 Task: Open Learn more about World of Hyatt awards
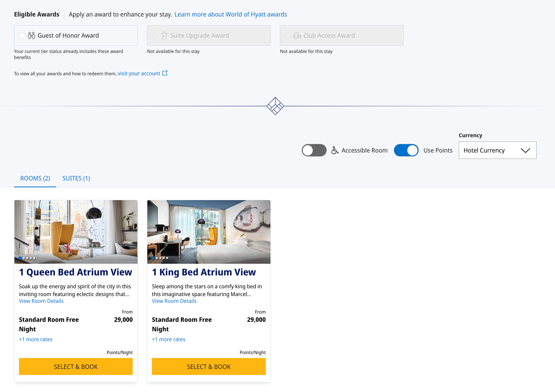tap(231, 14)
